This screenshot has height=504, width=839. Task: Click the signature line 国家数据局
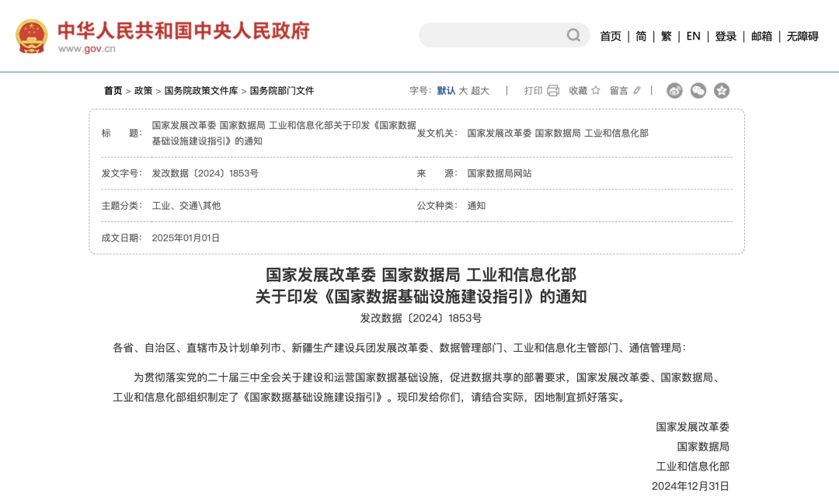[x=703, y=447]
